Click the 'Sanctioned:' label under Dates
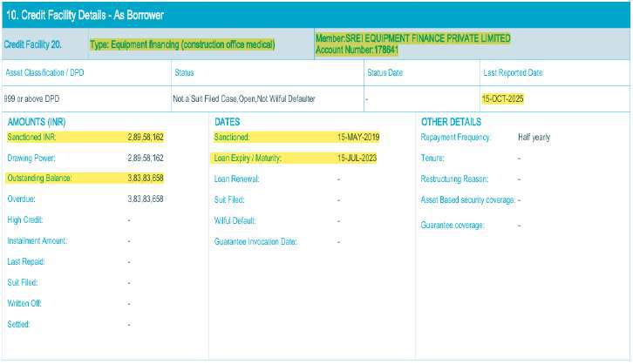633x364 pixels. point(232,137)
